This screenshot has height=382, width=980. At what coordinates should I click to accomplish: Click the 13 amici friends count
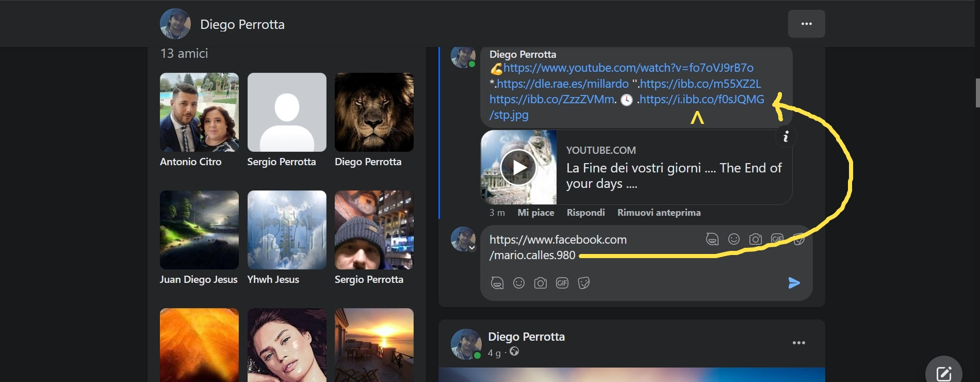(184, 53)
